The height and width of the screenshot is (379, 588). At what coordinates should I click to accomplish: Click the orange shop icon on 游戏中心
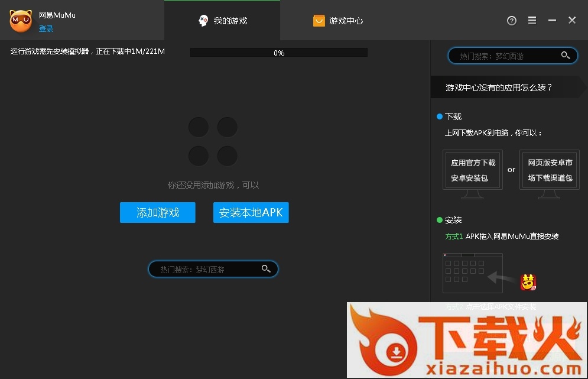pyautogui.click(x=319, y=21)
